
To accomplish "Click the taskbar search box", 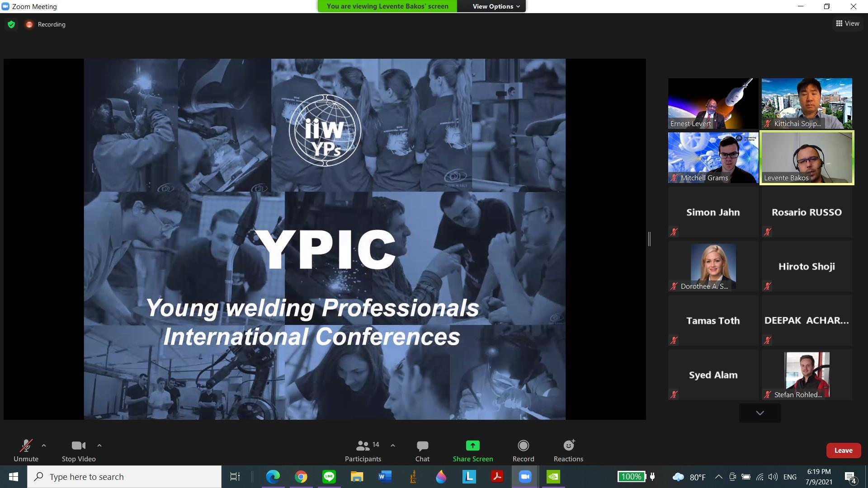I will (124, 477).
